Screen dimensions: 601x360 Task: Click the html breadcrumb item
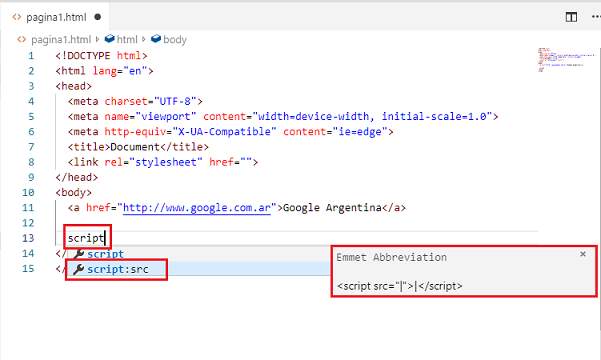[x=127, y=40]
